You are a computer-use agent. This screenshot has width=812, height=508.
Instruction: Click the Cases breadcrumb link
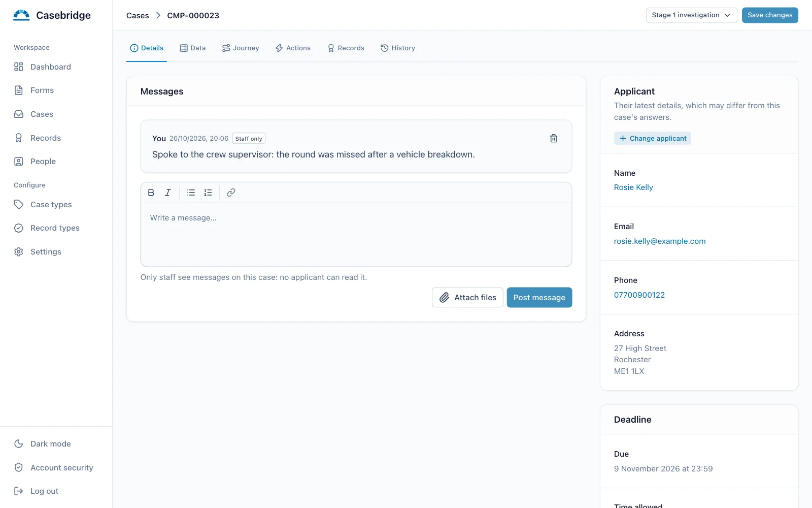click(x=138, y=16)
